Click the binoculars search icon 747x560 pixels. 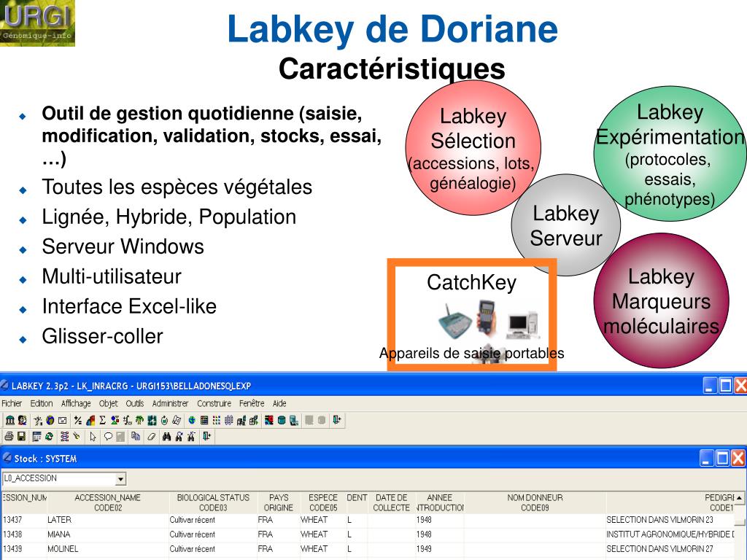[x=167, y=436]
